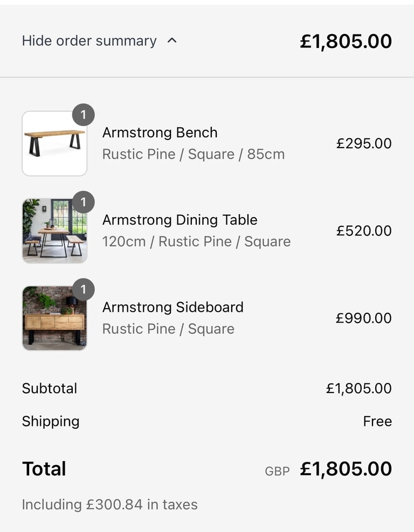Click the £990.00 sideboard price
The width and height of the screenshot is (414, 532).
coord(364,318)
